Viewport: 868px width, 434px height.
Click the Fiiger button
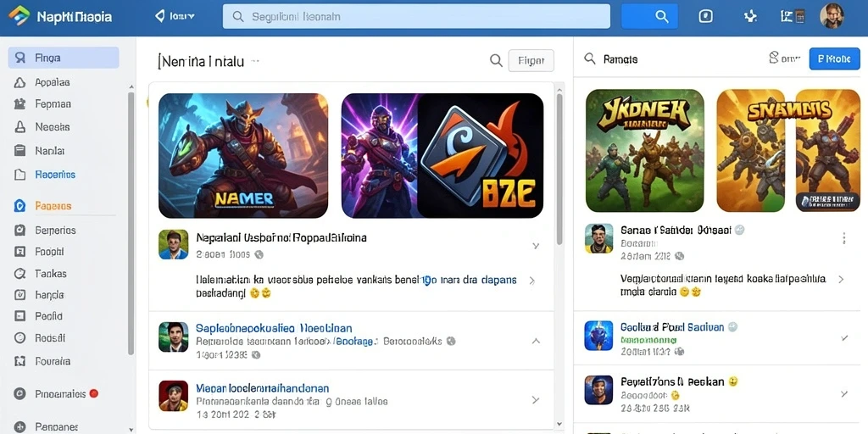[x=531, y=60]
